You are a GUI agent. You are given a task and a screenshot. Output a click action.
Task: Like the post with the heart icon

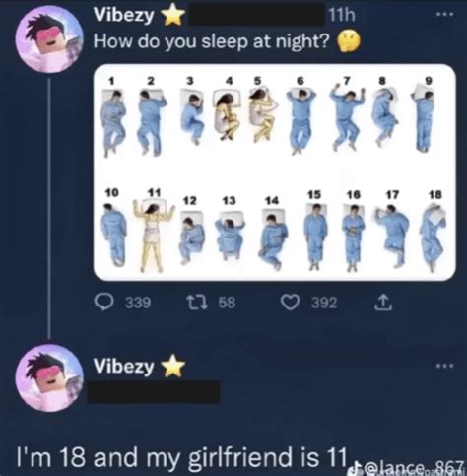[290, 303]
